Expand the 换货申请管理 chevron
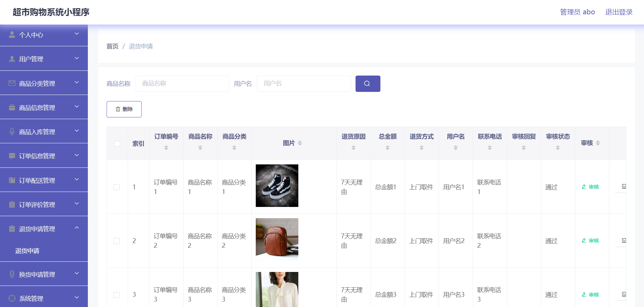This screenshot has width=644, height=307. click(77, 273)
